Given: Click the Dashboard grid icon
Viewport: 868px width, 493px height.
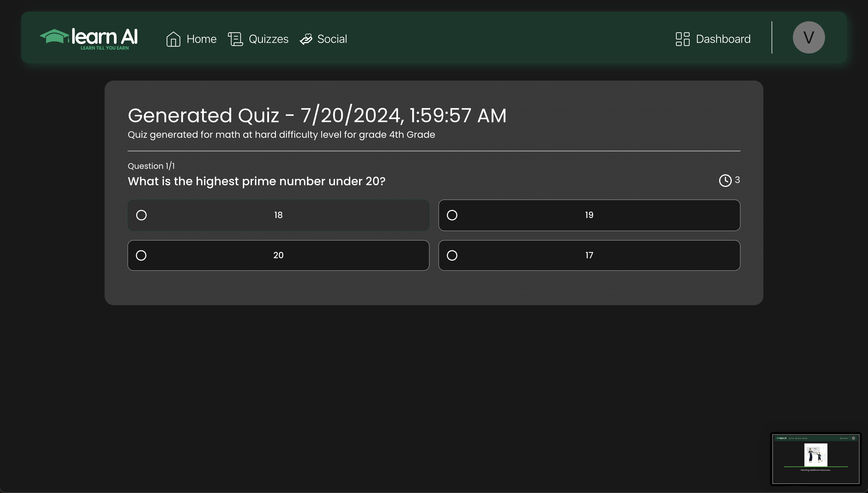Looking at the screenshot, I should tap(682, 39).
